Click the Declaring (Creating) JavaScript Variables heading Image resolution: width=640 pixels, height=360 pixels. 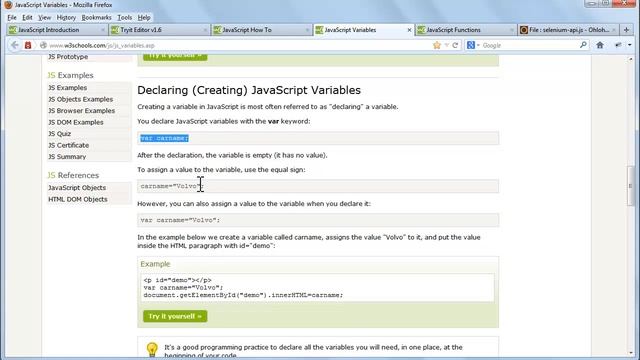pos(249,90)
